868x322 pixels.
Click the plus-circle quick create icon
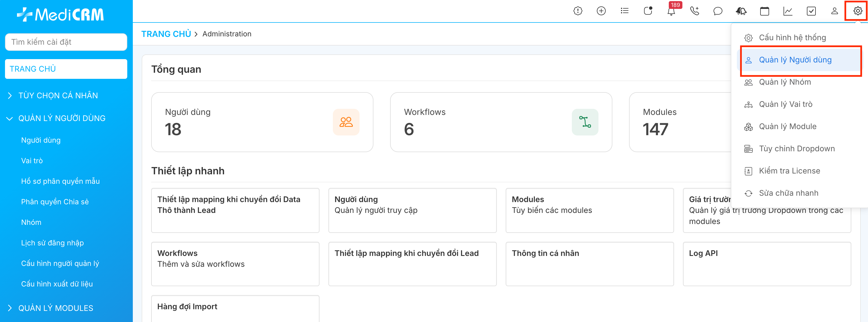coord(601,11)
